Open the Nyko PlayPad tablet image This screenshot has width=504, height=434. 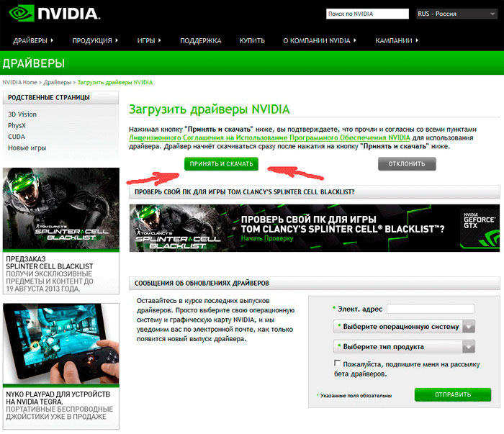(x=61, y=343)
